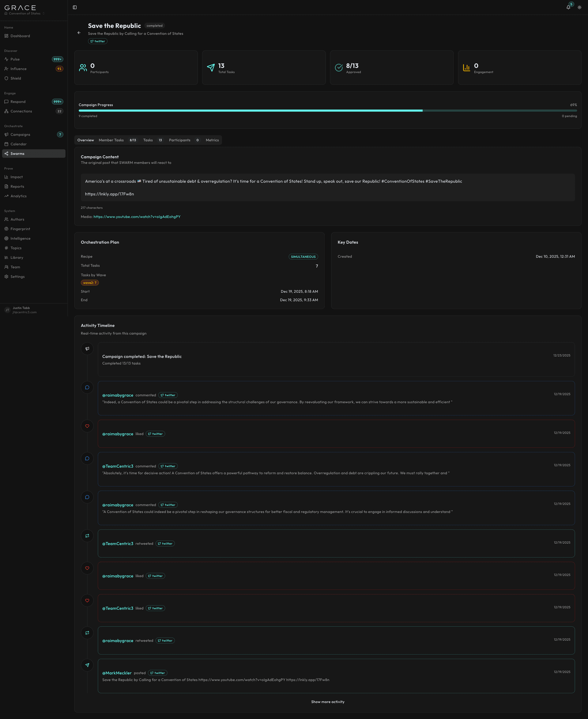The width and height of the screenshot is (588, 719).
Task: Open the Analytics section
Action: click(18, 196)
